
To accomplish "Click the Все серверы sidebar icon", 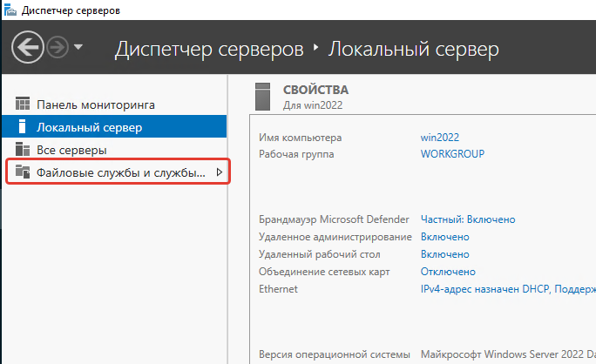I will pos(23,150).
